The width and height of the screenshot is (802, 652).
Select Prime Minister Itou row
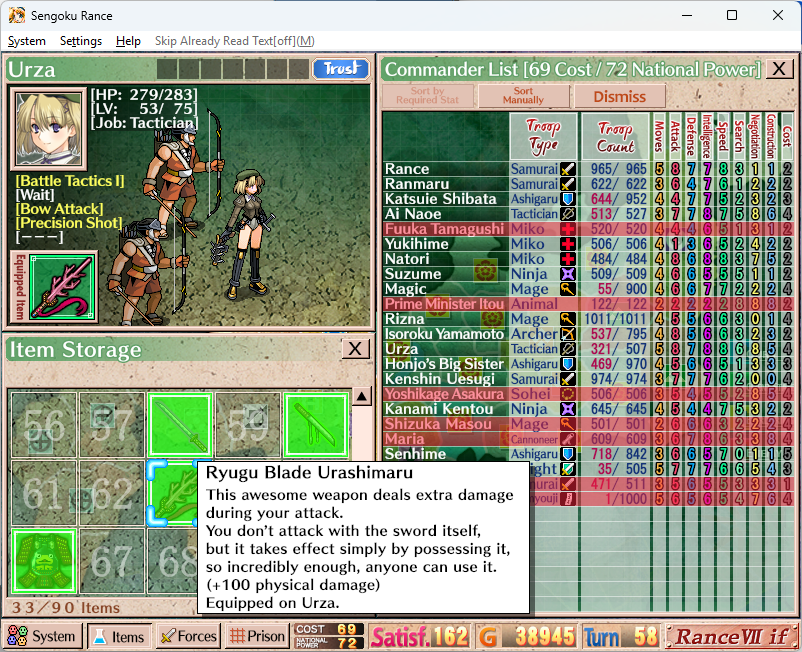pyautogui.click(x=588, y=304)
